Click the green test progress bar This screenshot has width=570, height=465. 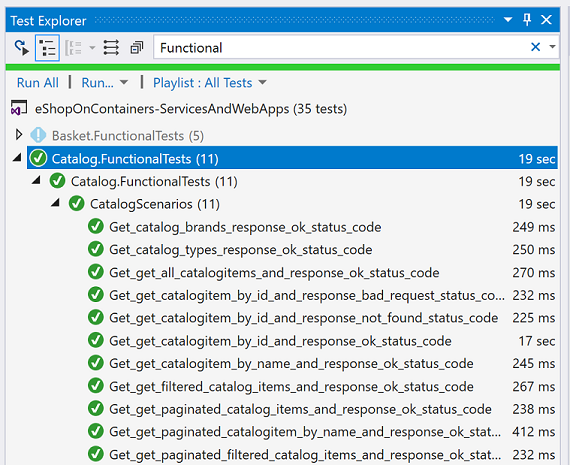point(283,67)
